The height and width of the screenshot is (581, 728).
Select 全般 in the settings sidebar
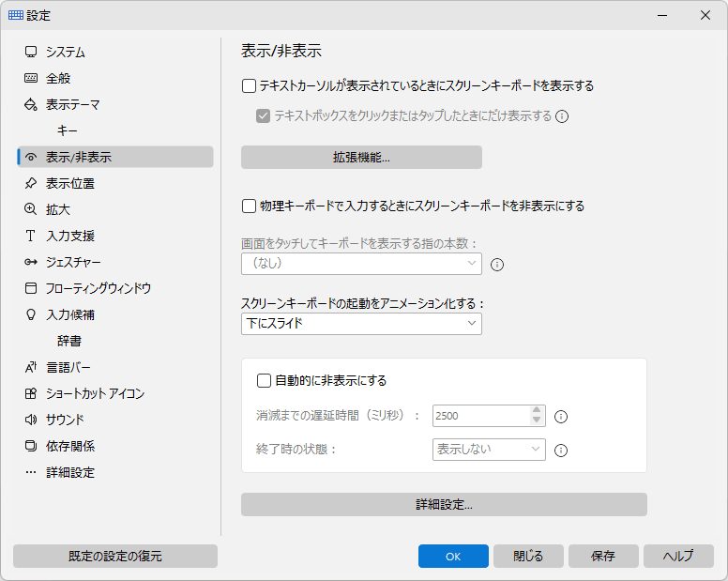(x=115, y=78)
